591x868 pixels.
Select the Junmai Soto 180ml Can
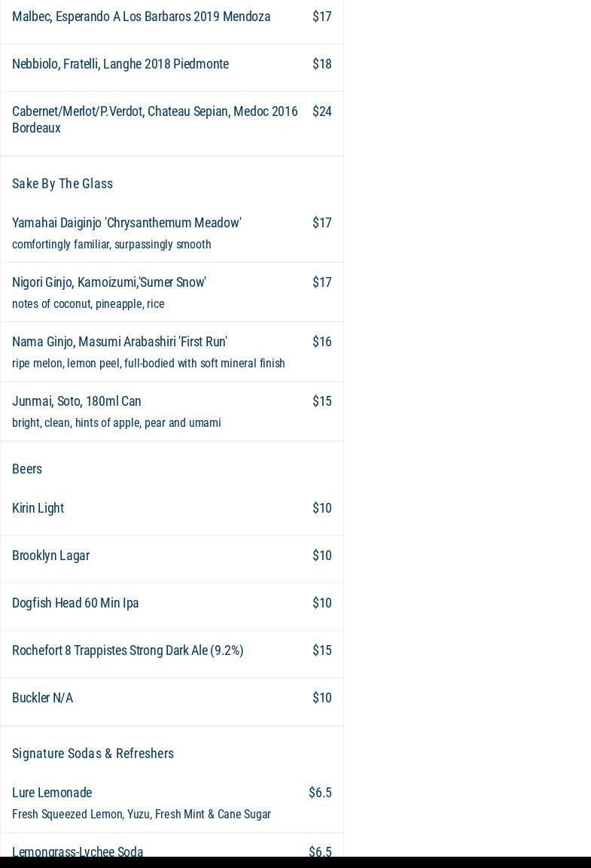[x=77, y=401]
